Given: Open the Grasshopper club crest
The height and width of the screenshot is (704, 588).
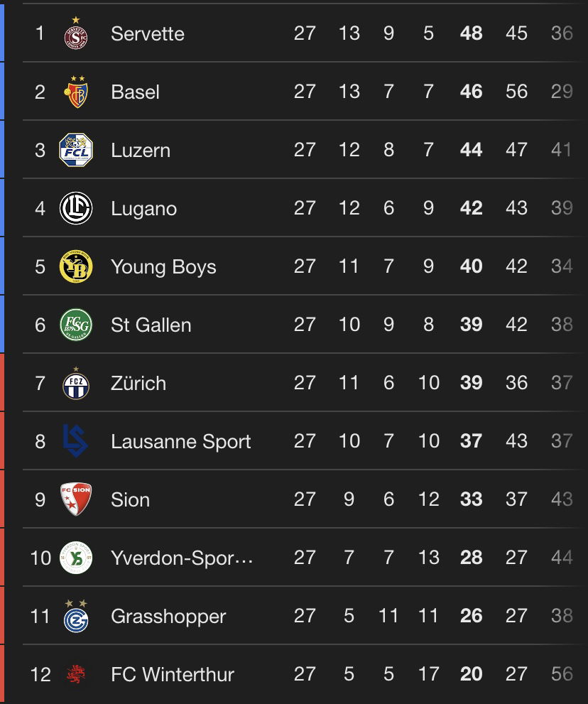Looking at the screenshot, I should (x=76, y=615).
